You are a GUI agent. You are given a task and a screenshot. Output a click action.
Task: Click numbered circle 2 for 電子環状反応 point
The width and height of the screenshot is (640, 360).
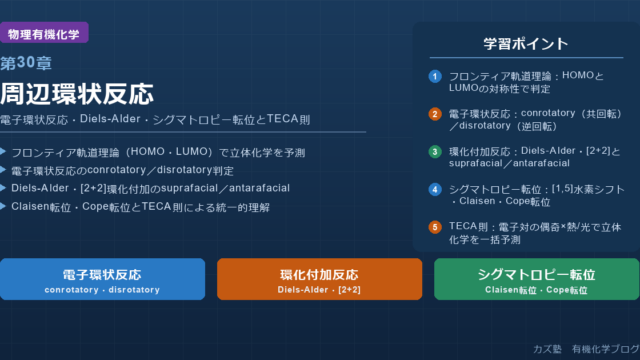435,114
